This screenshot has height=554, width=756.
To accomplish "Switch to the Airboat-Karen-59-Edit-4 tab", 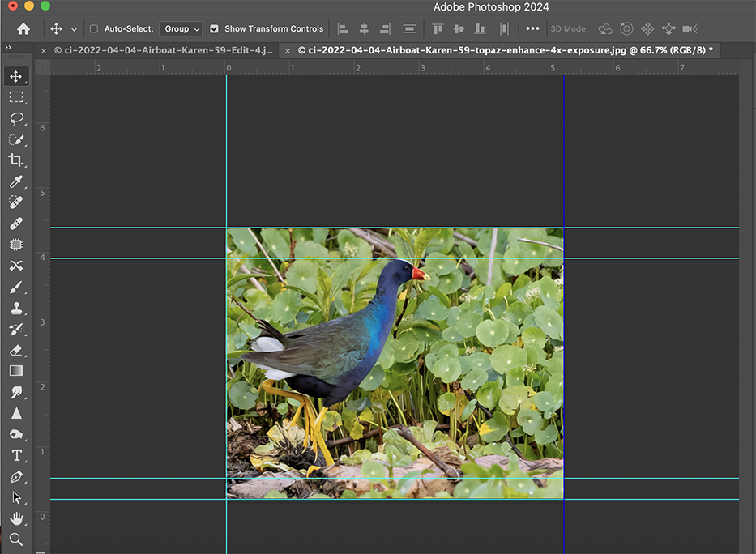I will coord(163,50).
